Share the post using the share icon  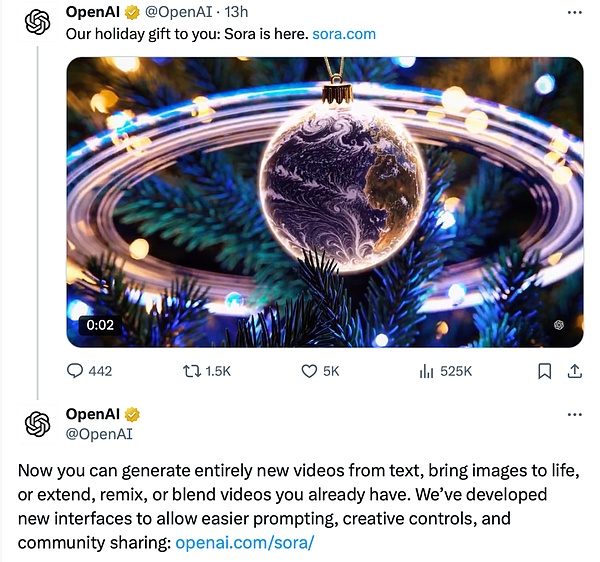(574, 371)
